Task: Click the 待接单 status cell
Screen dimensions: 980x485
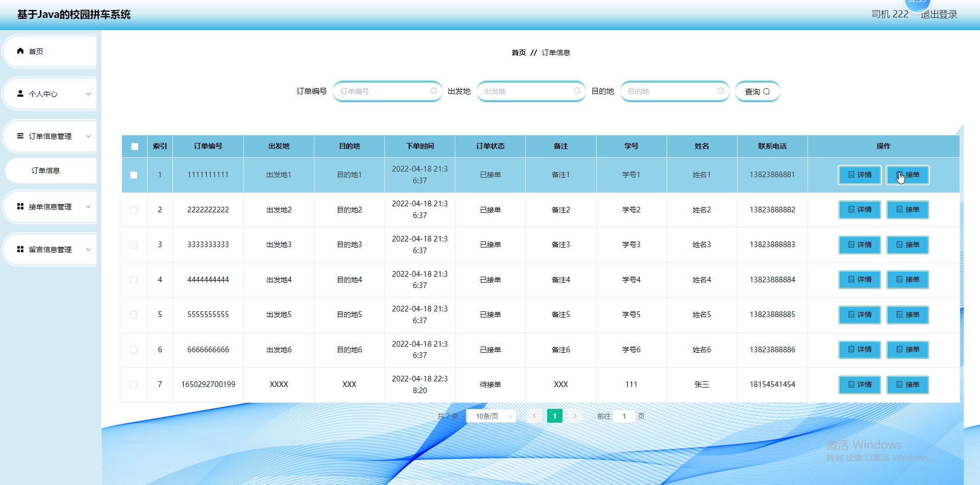Action: point(490,384)
